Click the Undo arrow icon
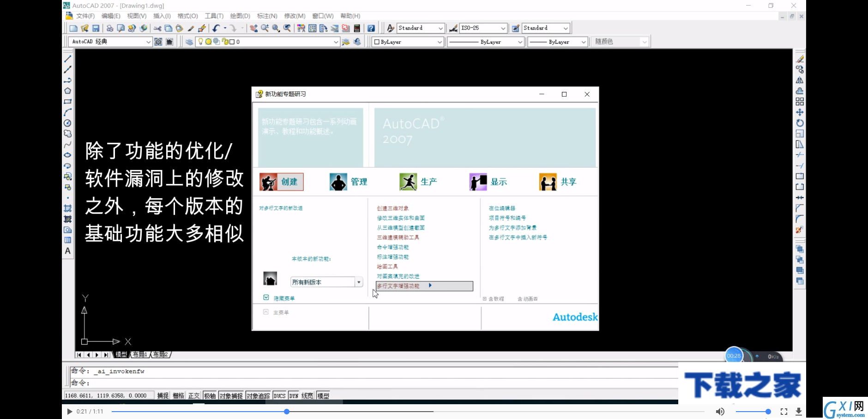This screenshot has width=868, height=419. click(x=216, y=28)
